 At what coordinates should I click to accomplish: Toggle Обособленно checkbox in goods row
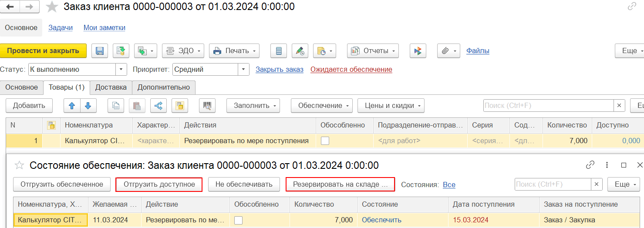tap(325, 141)
